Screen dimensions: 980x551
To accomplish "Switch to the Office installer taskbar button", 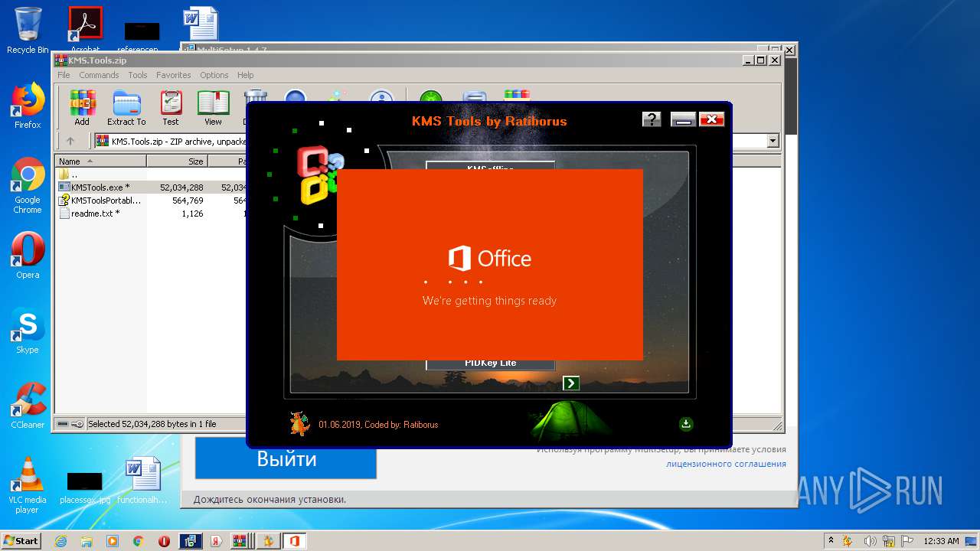I will [x=294, y=541].
